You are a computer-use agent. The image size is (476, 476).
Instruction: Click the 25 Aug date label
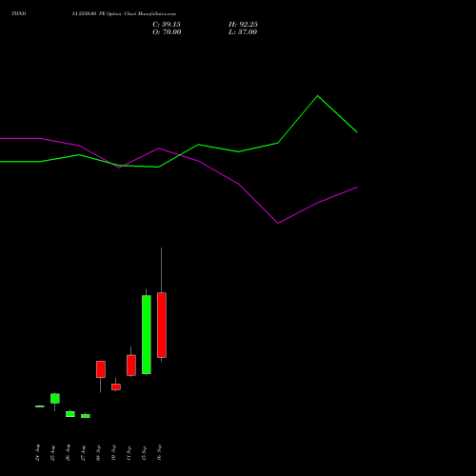(52, 452)
